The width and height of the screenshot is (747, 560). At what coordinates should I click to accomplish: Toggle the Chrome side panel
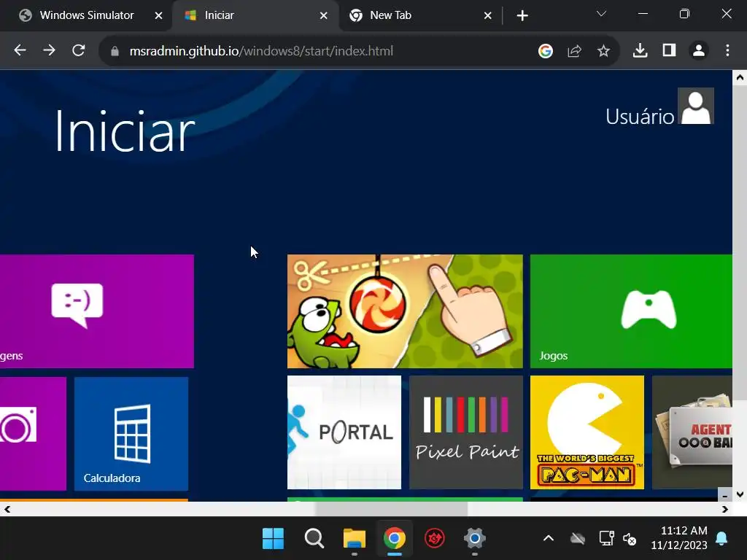pos(670,50)
